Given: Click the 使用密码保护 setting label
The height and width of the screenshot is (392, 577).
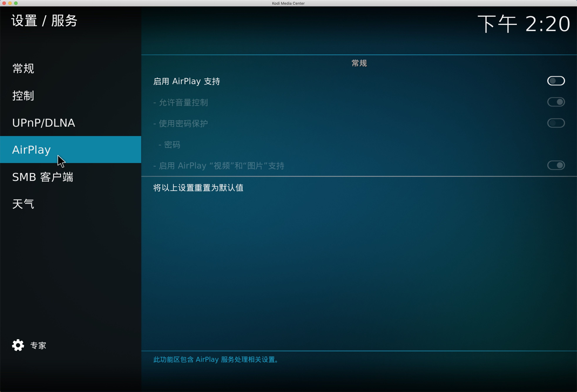Looking at the screenshot, I should [x=183, y=124].
